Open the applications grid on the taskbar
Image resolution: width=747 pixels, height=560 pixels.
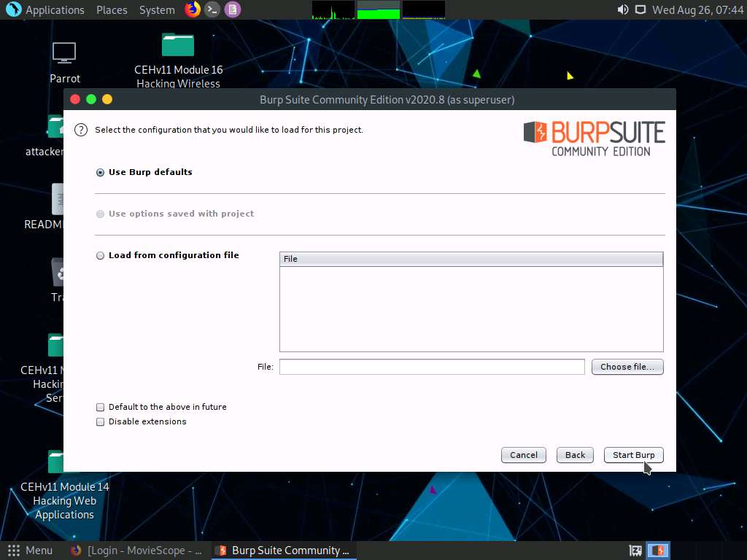(12, 551)
